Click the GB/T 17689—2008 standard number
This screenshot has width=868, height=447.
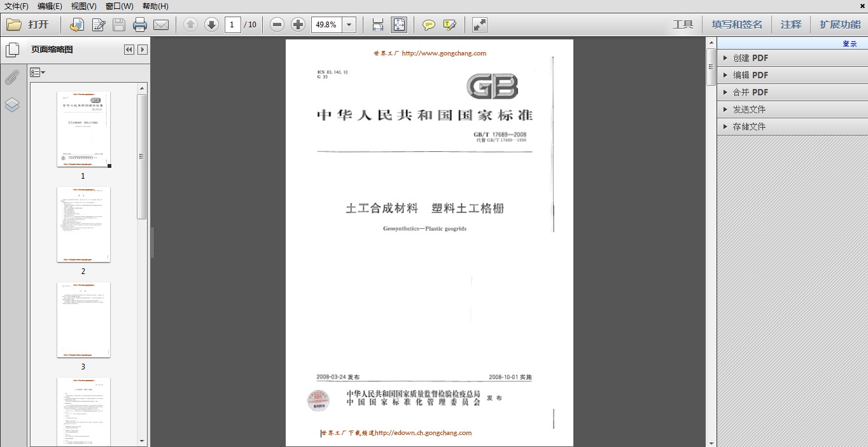point(500,134)
